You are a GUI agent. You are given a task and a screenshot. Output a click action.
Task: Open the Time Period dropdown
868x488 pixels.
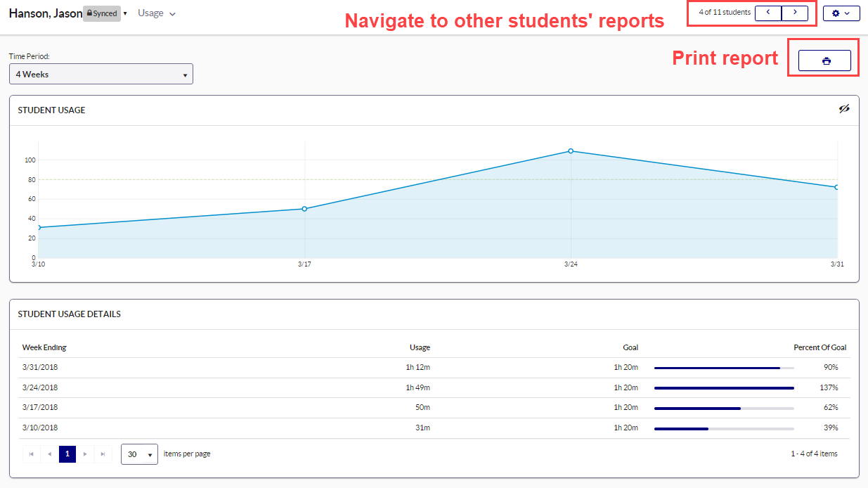(101, 74)
